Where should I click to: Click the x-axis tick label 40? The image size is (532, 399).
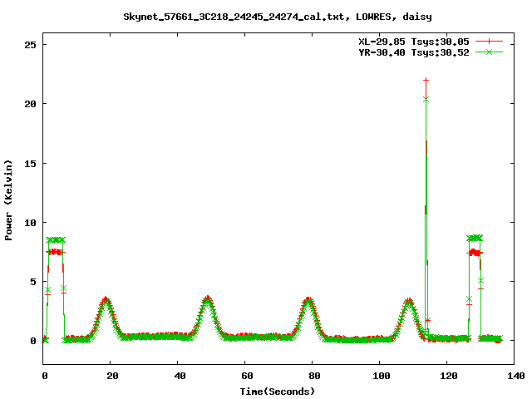(180, 376)
